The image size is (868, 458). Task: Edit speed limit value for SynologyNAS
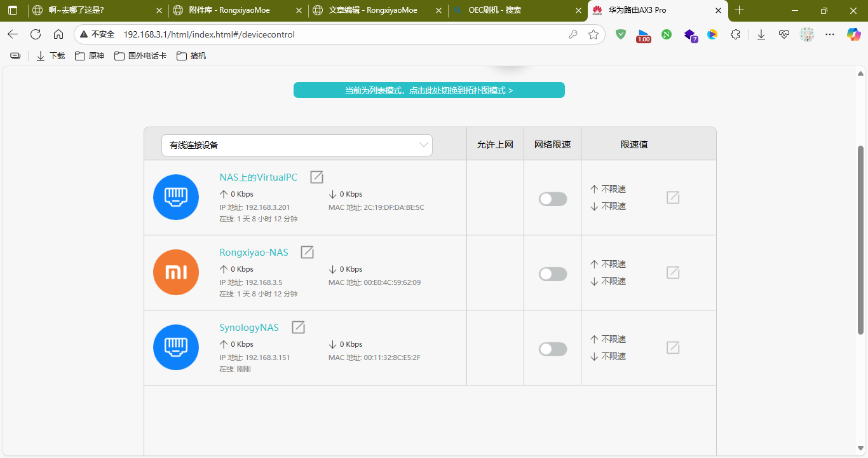(x=673, y=347)
